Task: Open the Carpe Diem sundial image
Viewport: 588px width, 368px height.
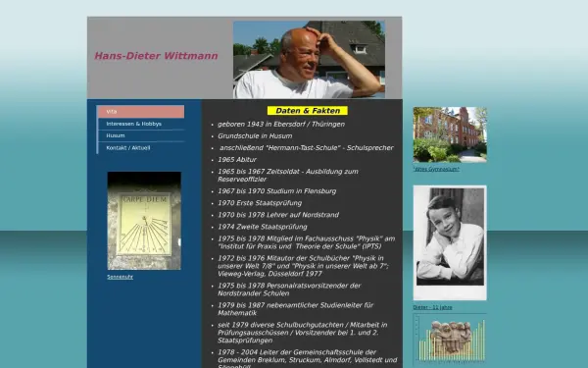Action: click(144, 221)
